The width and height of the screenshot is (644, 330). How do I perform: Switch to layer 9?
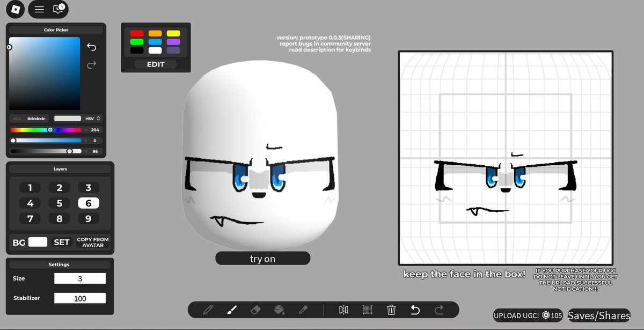tap(89, 219)
